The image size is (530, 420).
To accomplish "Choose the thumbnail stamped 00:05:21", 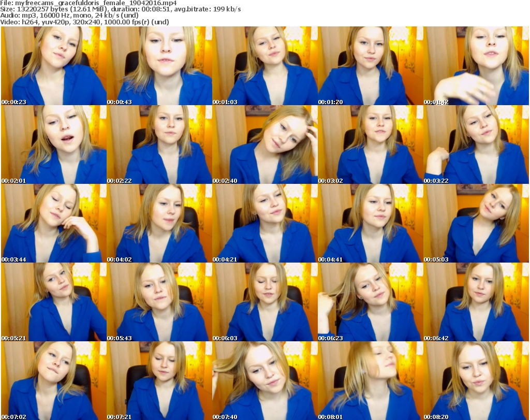I will coord(54,302).
